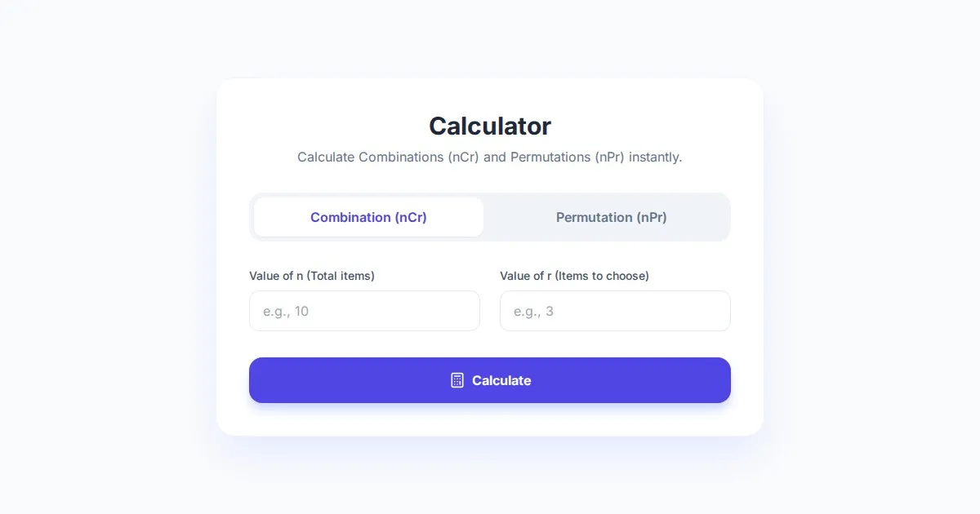Image resolution: width=980 pixels, height=514 pixels.
Task: Click the calculator icon on the Calculate button
Action: [457, 380]
